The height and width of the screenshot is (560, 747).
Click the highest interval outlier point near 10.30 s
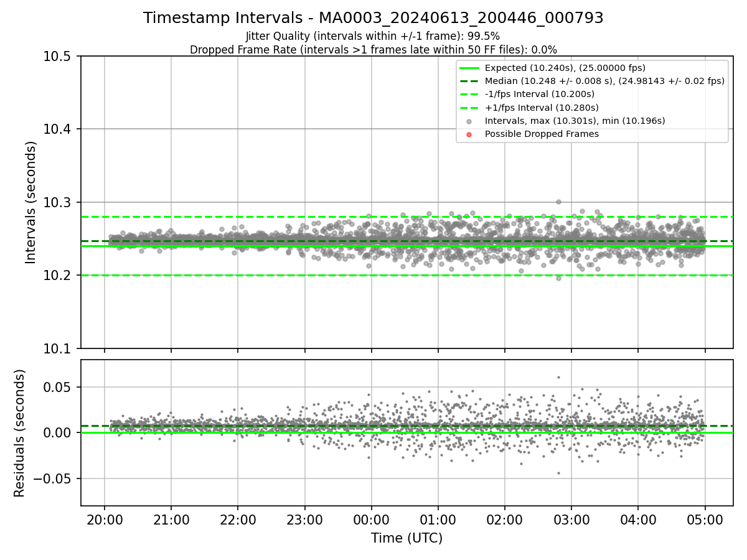coord(558,202)
